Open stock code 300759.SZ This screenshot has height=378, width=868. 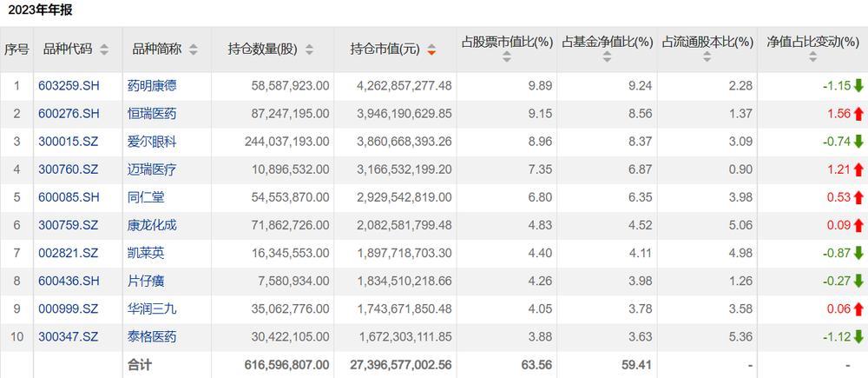click(x=68, y=225)
